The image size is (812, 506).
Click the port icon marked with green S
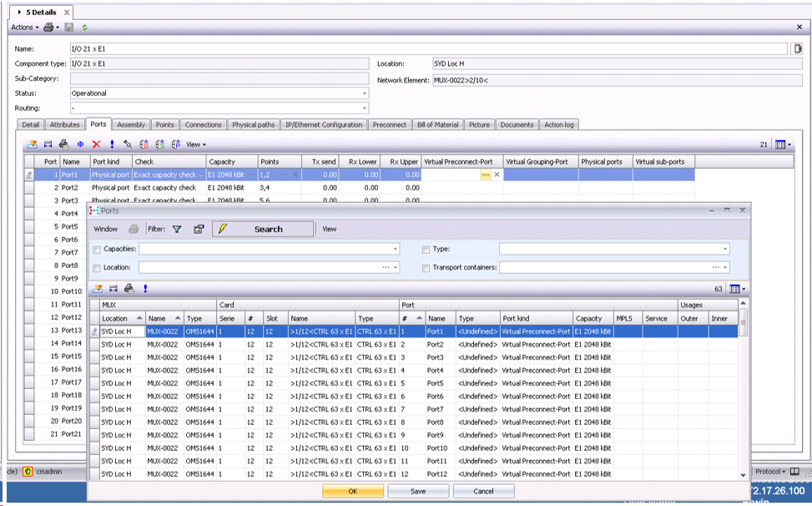(x=160, y=144)
